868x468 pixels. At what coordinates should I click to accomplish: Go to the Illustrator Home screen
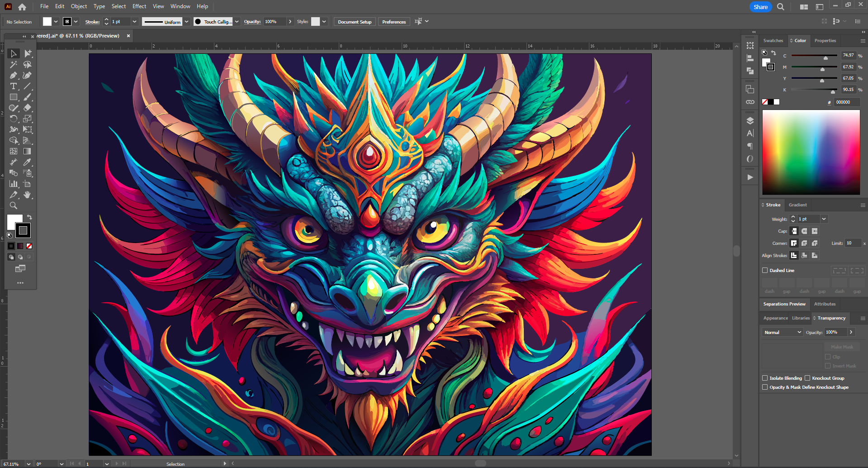(22, 7)
